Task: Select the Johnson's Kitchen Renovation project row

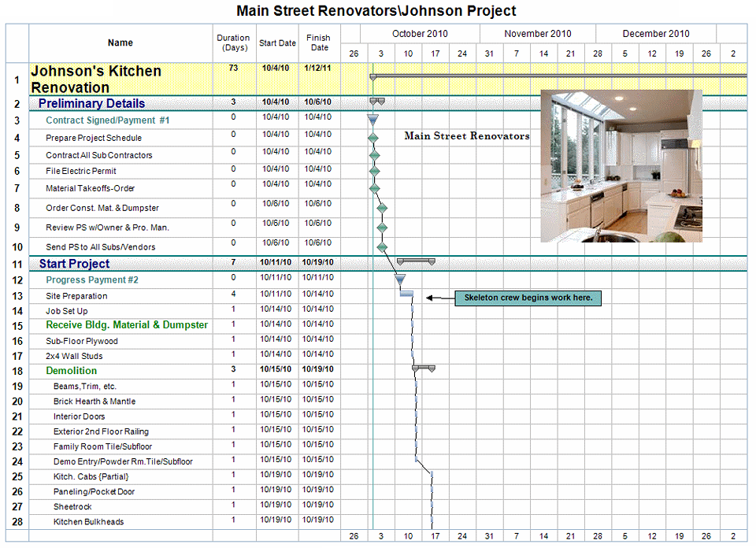Action: 96,79
